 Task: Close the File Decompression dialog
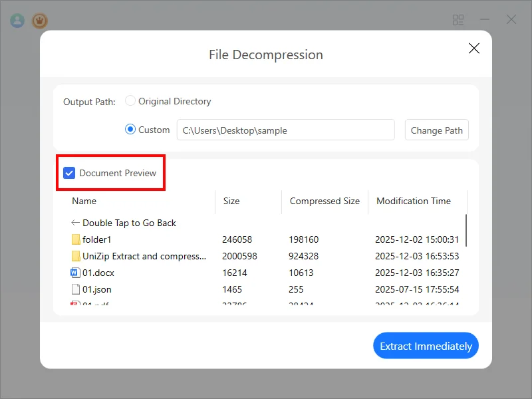point(474,48)
